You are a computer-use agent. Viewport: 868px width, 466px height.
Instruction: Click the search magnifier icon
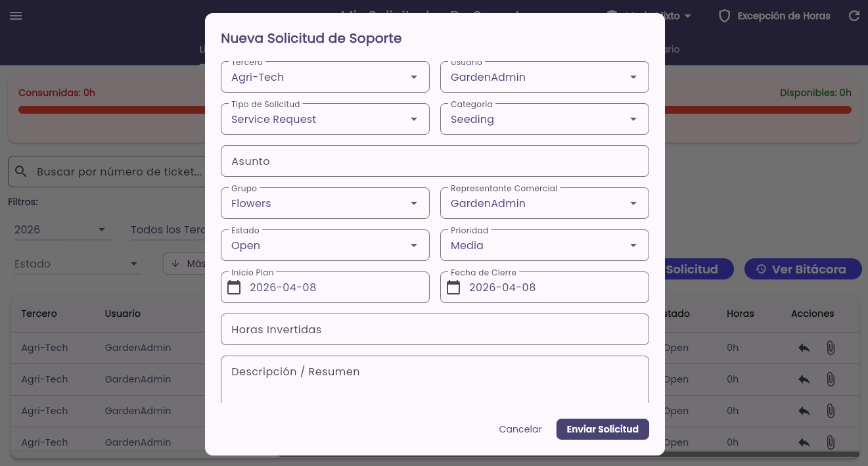21,172
